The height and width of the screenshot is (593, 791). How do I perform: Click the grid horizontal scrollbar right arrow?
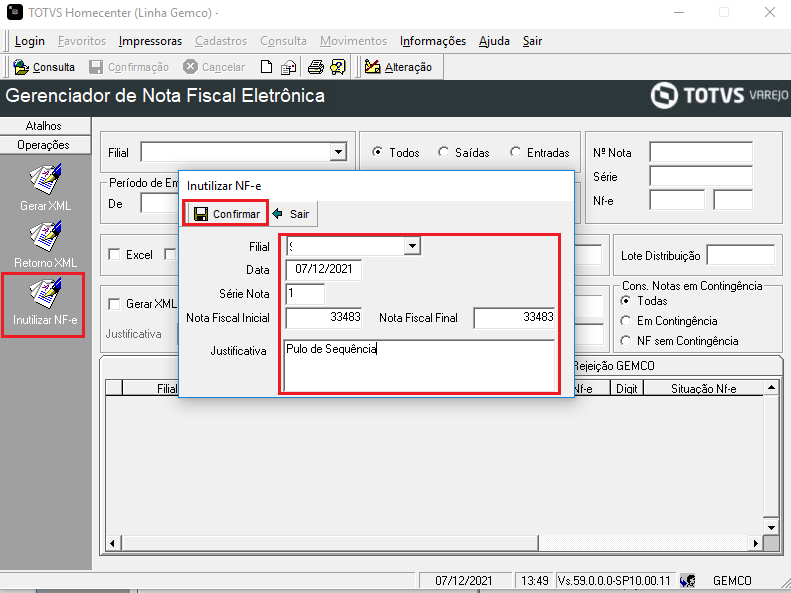[x=756, y=543]
